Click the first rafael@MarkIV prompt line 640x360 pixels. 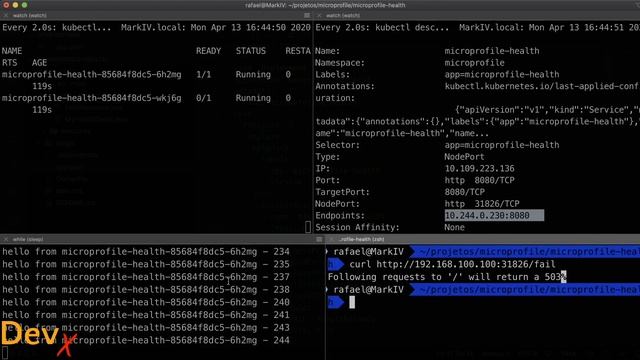tap(482, 252)
